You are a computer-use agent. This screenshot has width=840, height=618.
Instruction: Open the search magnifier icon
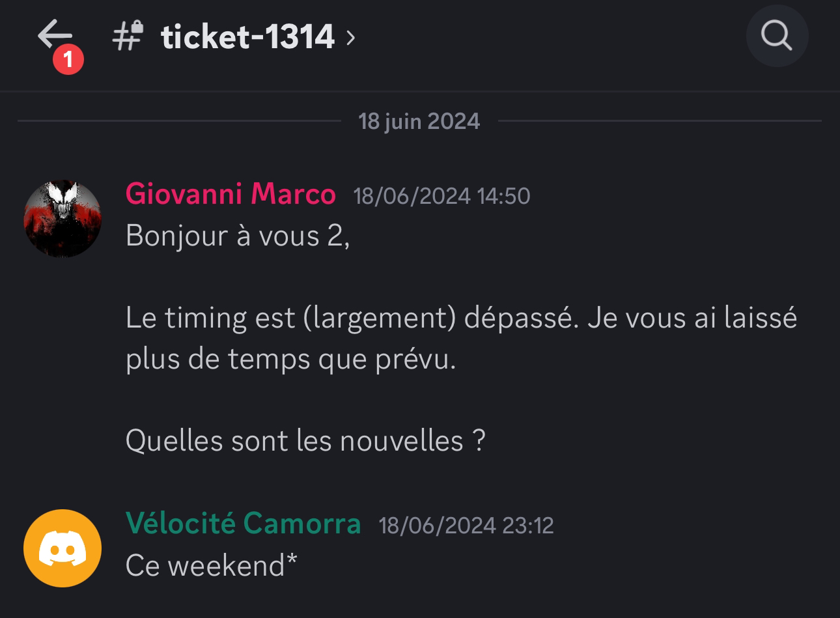coord(777,36)
